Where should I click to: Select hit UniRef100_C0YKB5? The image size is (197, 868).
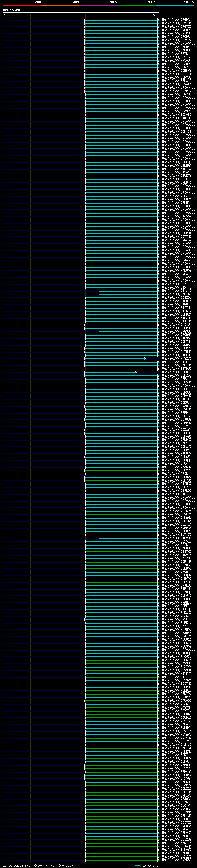pyautogui.click(x=176, y=860)
